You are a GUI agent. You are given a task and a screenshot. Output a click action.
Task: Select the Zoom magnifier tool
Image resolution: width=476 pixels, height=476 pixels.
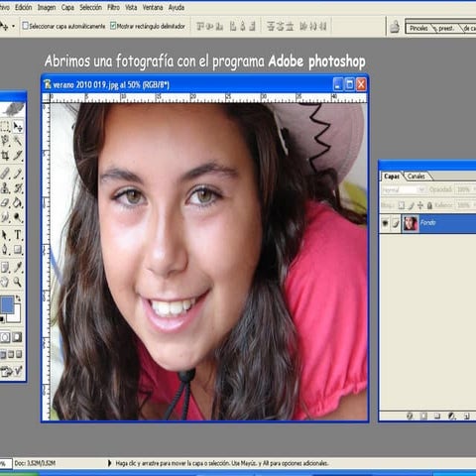pyautogui.click(x=18, y=282)
